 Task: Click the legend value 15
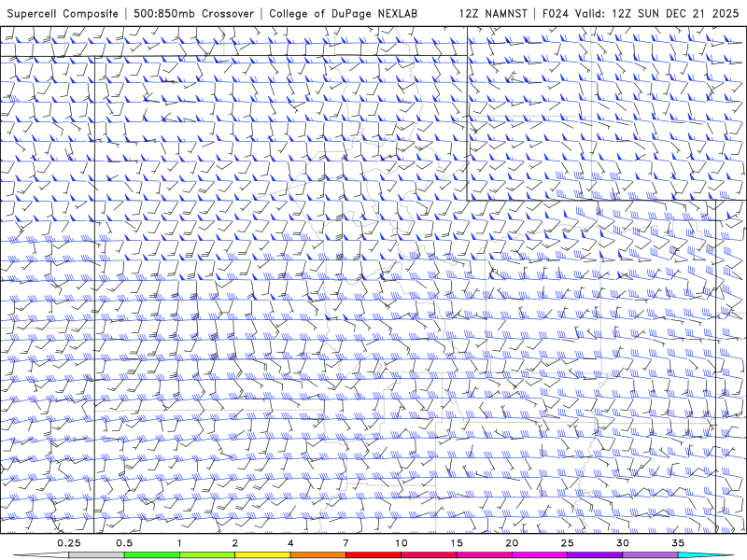457,543
